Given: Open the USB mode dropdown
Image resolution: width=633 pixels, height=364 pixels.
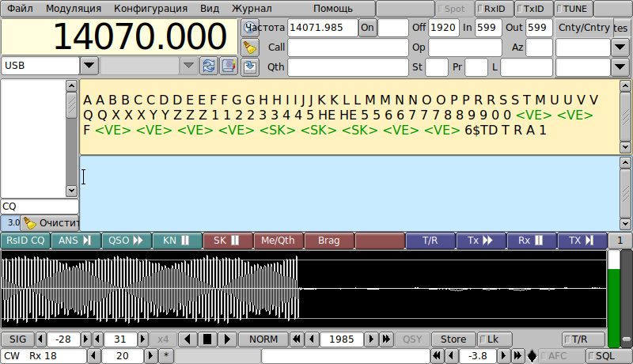Looking at the screenshot, I should (89, 66).
